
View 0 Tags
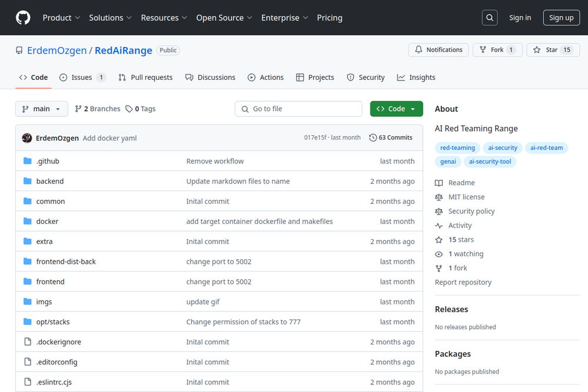[x=141, y=109]
